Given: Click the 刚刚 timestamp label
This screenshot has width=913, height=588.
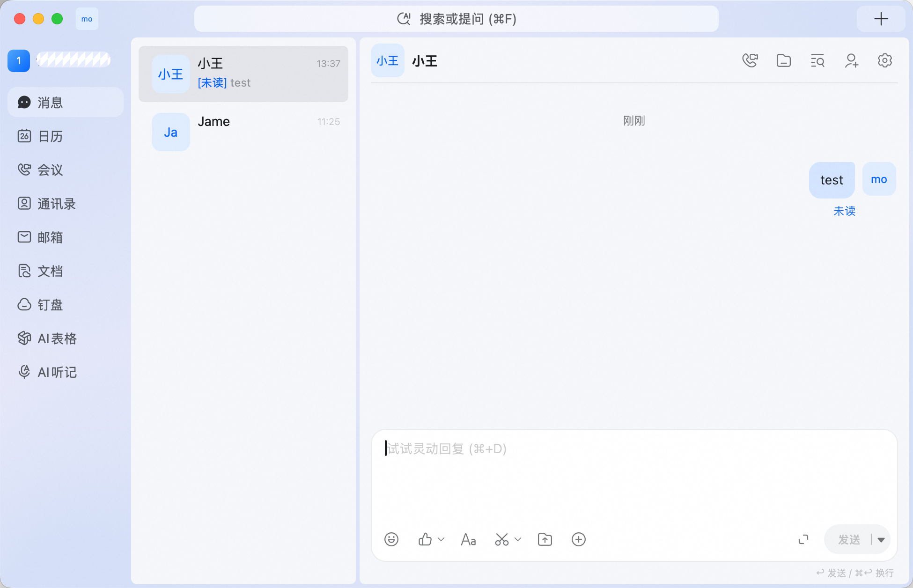Looking at the screenshot, I should [x=634, y=121].
